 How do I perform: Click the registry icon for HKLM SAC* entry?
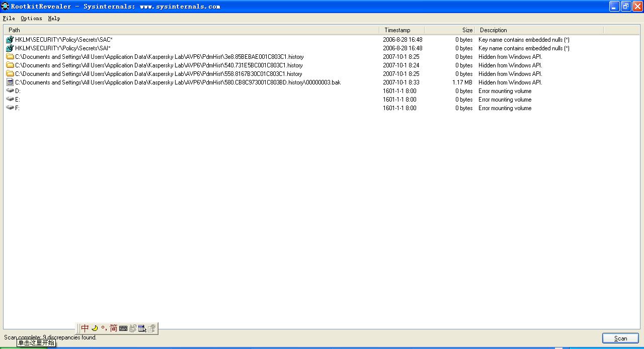[10, 40]
